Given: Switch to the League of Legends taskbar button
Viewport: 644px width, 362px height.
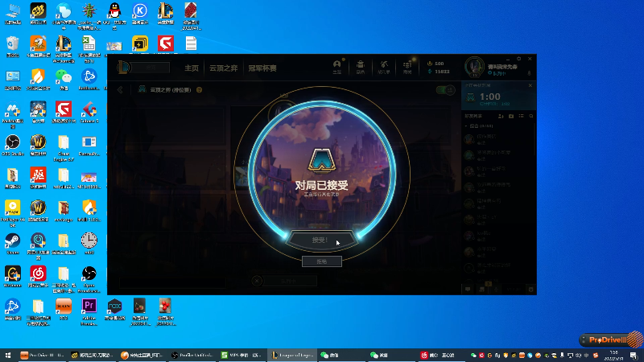Looking at the screenshot, I should pos(292,355).
